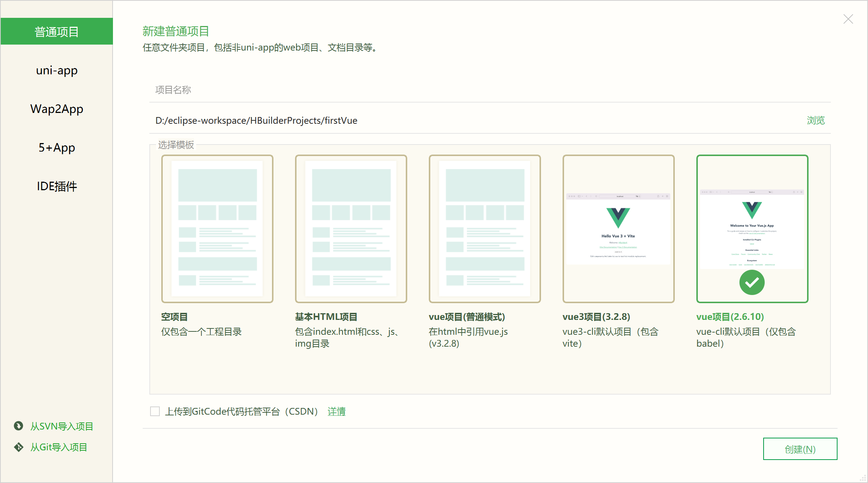The height and width of the screenshot is (483, 868).
Task: Click the Vue logo in vue3 template preview
Action: coord(618,218)
